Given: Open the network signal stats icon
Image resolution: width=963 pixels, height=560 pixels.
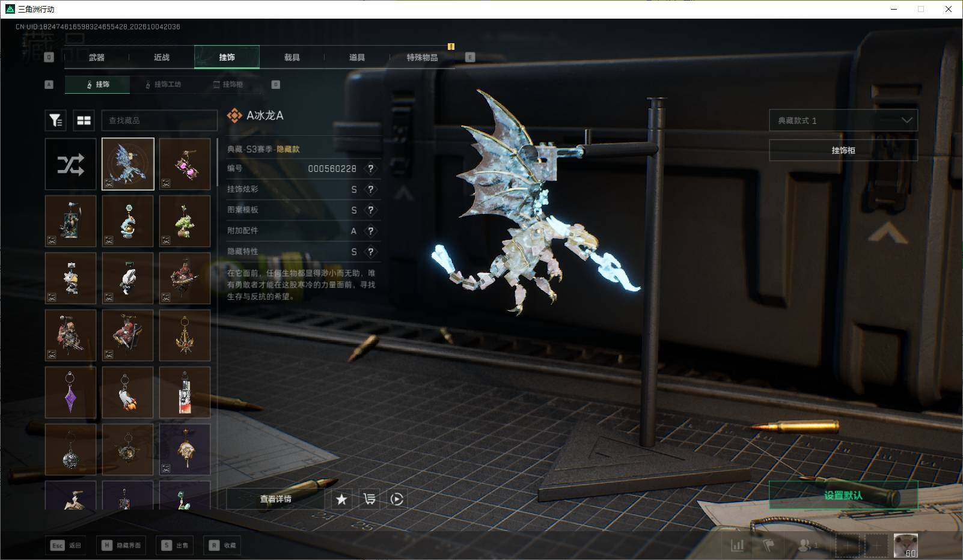Looking at the screenshot, I should (738, 545).
